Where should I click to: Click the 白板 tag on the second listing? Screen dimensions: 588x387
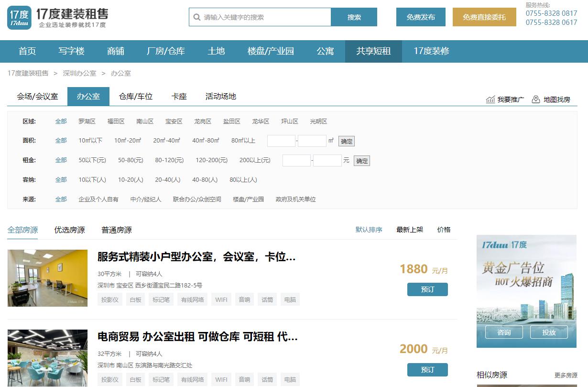[x=135, y=379]
